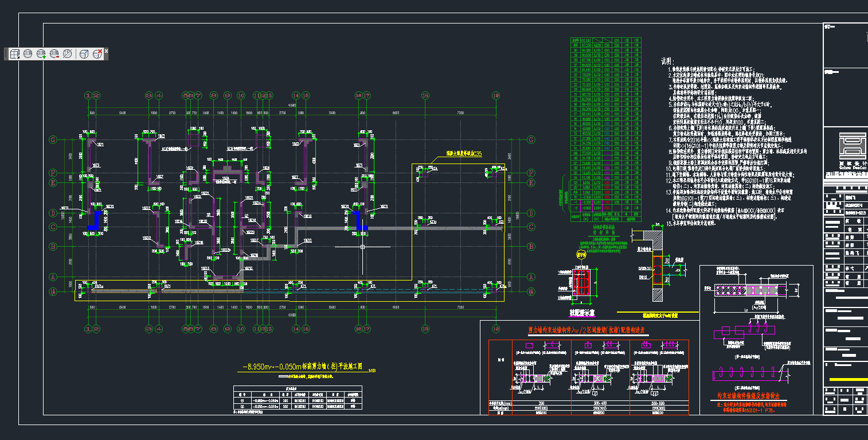The width and height of the screenshot is (868, 440).
Task: Select the green floor elevation table
Action: [606, 130]
